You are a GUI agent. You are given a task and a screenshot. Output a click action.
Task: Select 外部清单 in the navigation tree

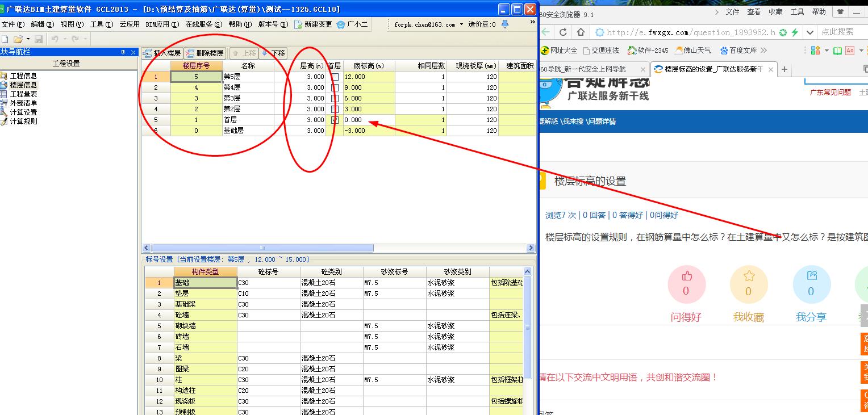[23, 103]
